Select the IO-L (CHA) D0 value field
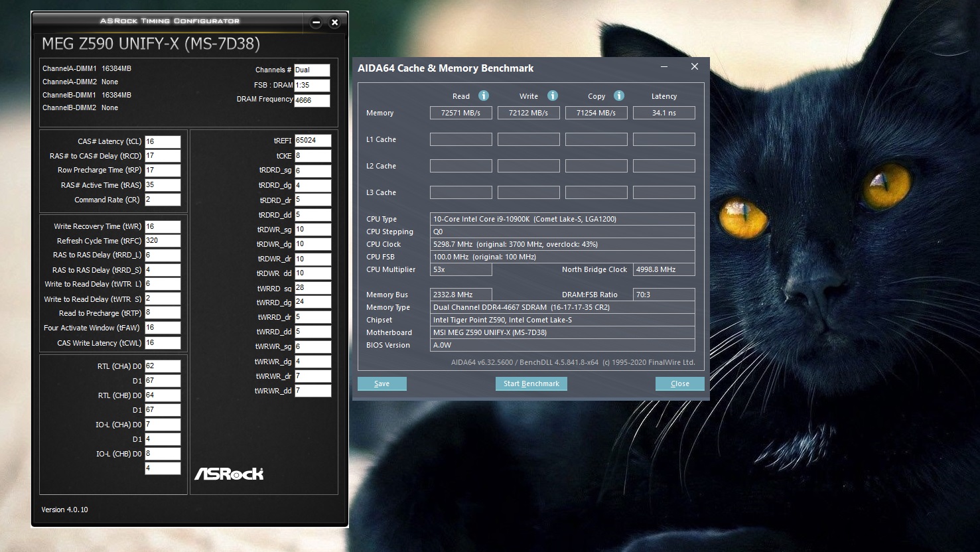Image resolution: width=980 pixels, height=552 pixels. tap(163, 425)
